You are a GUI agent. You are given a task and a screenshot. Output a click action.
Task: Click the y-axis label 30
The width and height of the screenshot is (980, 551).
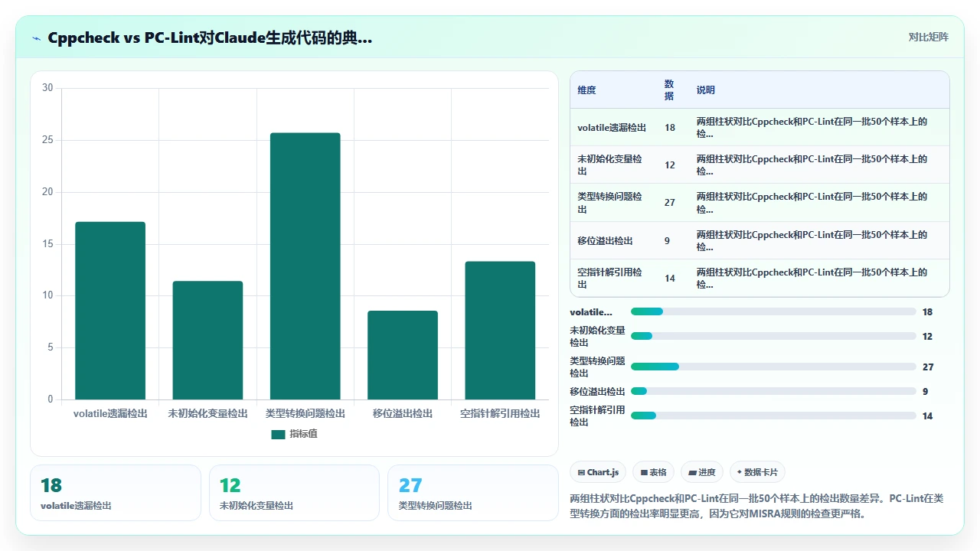[x=47, y=88]
